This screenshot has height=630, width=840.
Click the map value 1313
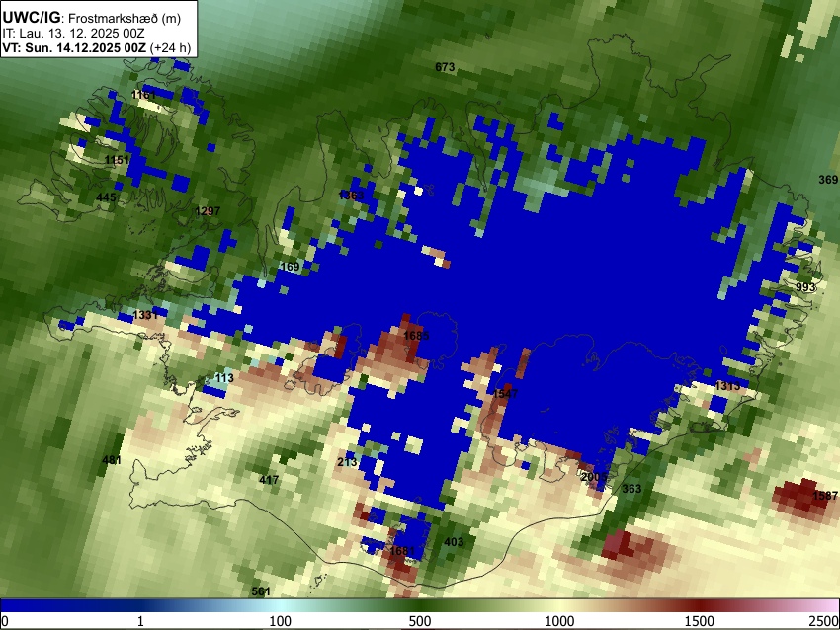pos(727,386)
